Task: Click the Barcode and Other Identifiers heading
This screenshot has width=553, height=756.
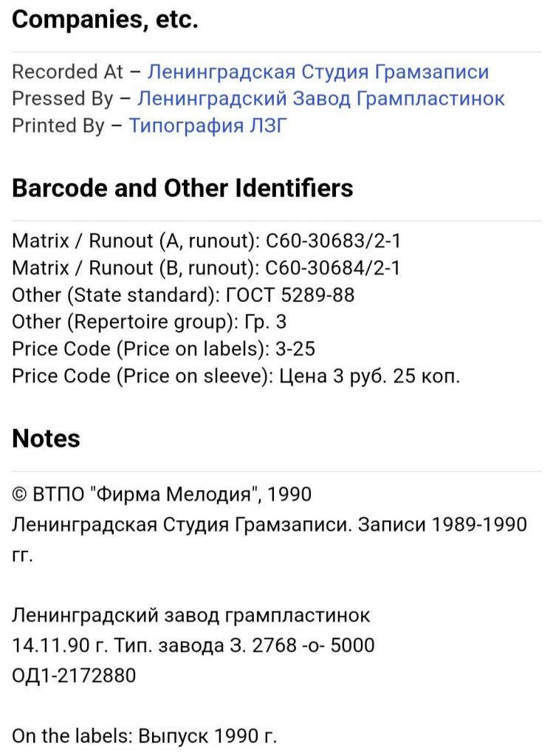Action: tap(182, 188)
